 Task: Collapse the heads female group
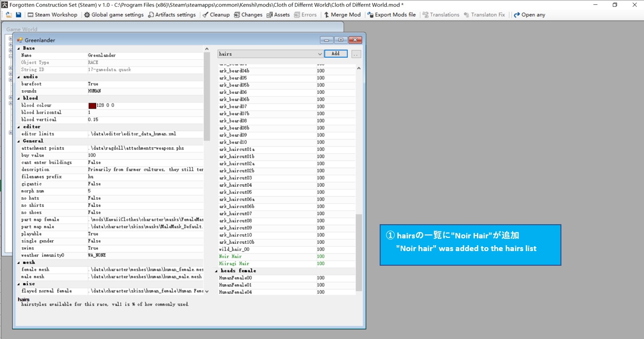(x=217, y=271)
